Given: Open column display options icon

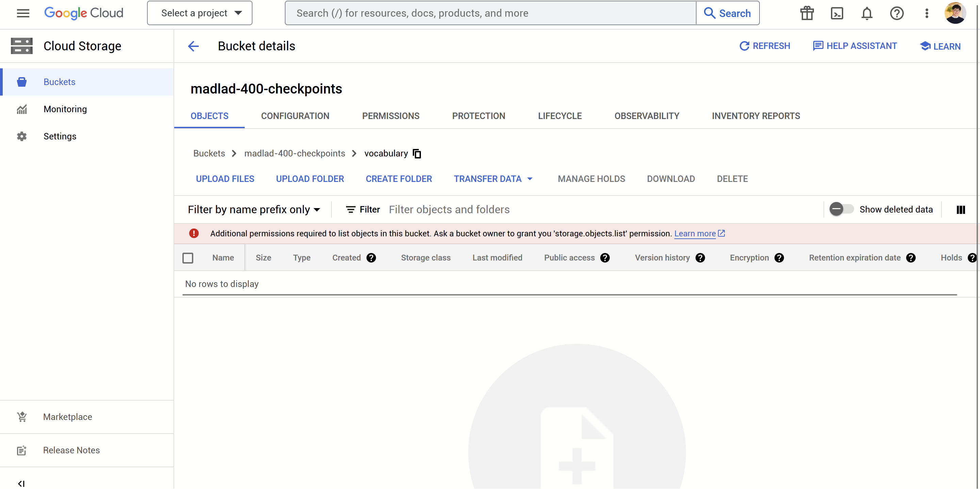Looking at the screenshot, I should pyautogui.click(x=961, y=209).
